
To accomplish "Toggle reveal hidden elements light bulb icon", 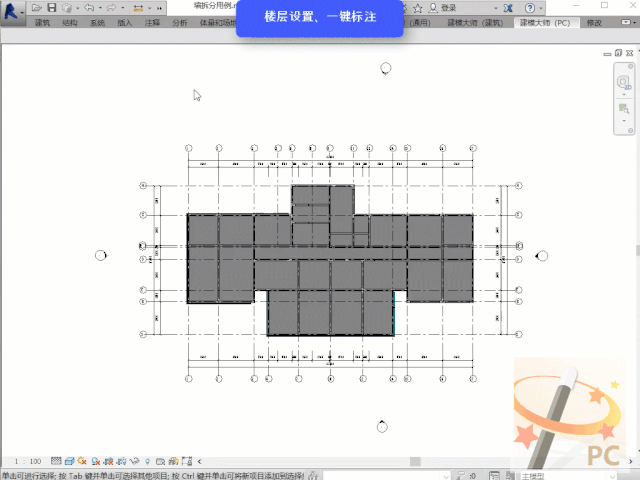I will coord(147,462).
